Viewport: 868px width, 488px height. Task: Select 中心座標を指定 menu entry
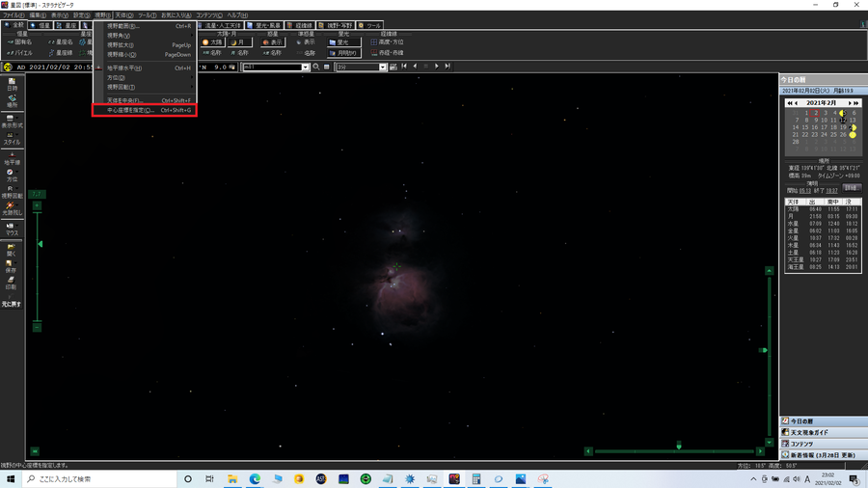tap(144, 110)
